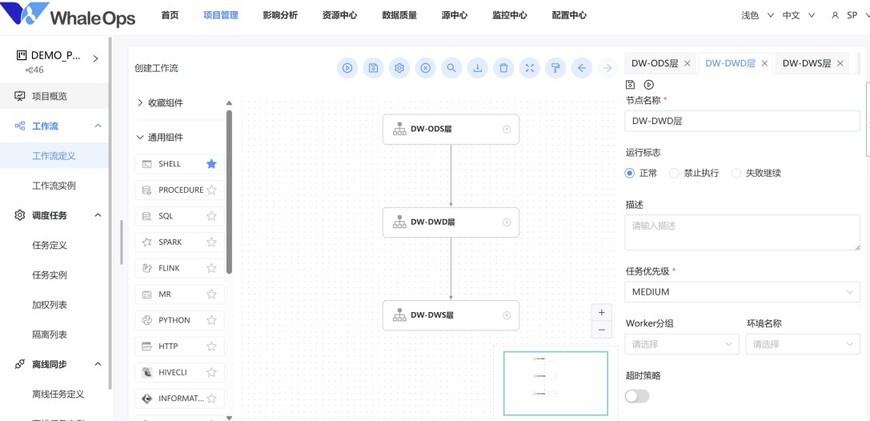
Task: Click the circled X toolbar icon
Action: [425, 68]
